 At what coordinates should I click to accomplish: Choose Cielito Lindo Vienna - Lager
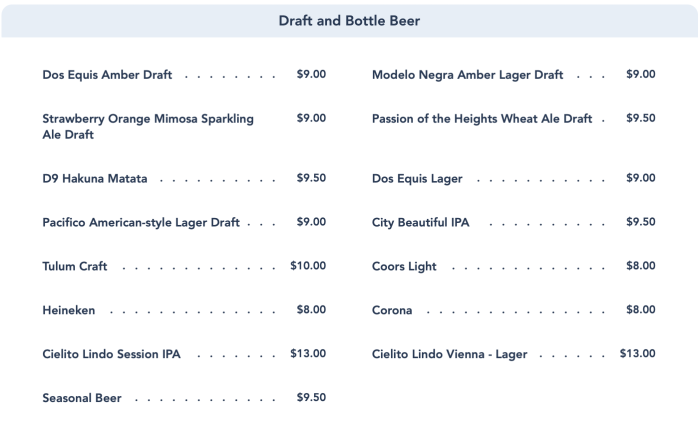(449, 354)
